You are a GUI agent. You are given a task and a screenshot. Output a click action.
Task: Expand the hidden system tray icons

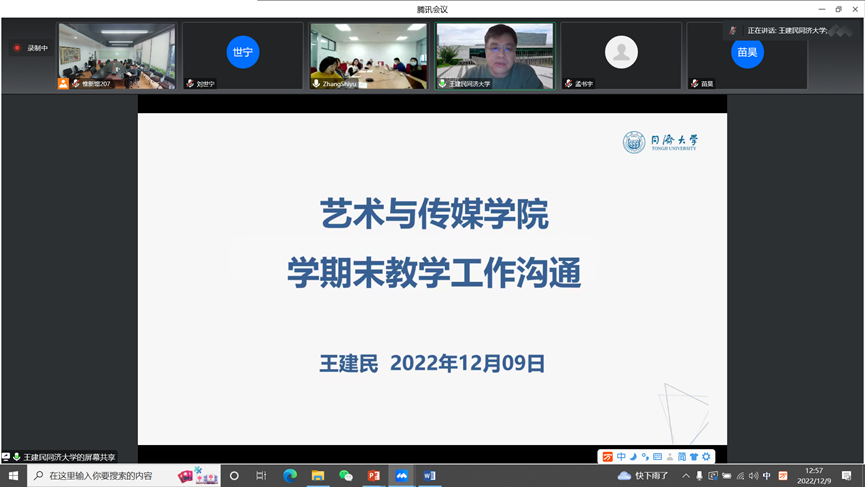[x=686, y=476]
